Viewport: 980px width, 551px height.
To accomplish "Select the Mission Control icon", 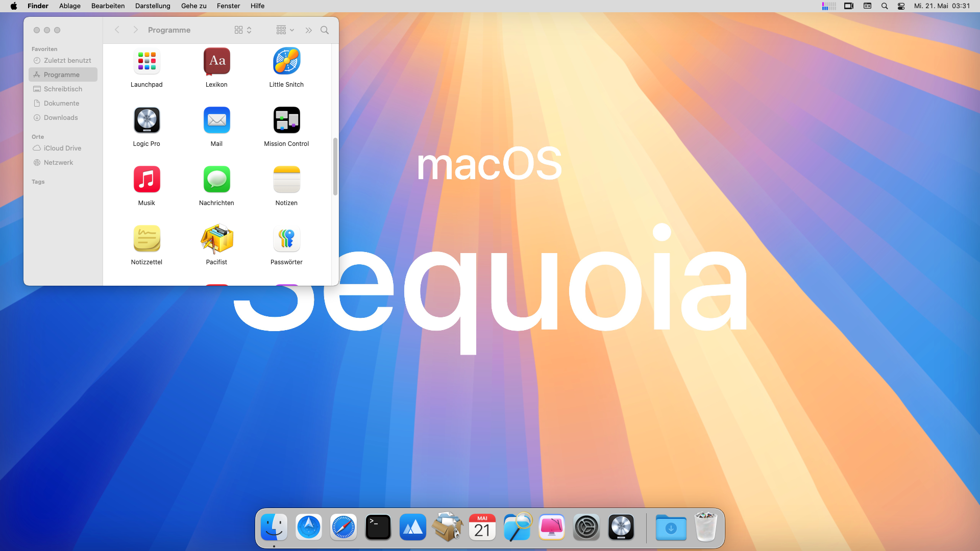I will click(x=286, y=120).
